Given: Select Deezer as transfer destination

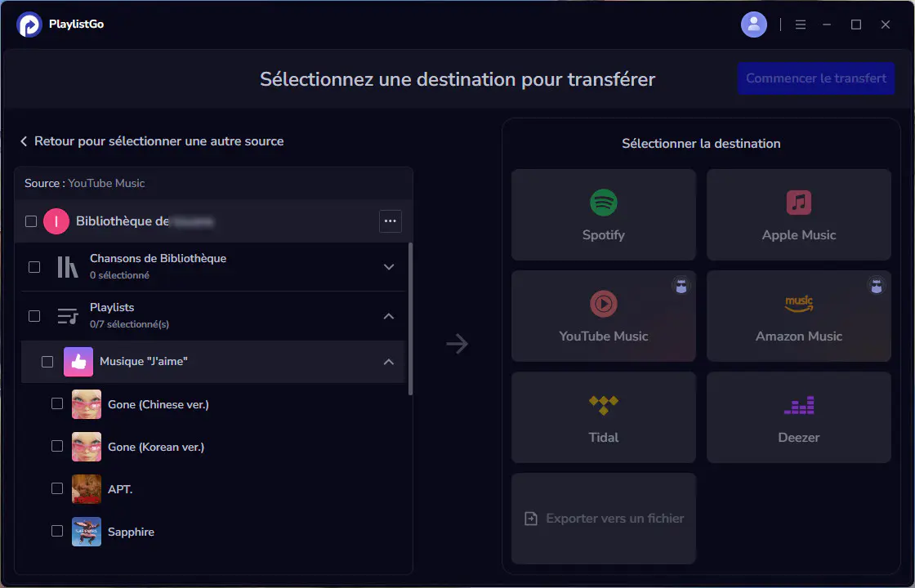Looking at the screenshot, I should click(x=798, y=416).
